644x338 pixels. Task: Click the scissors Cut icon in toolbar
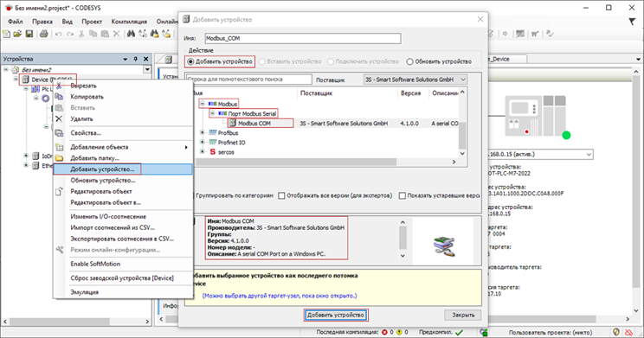pos(81,34)
